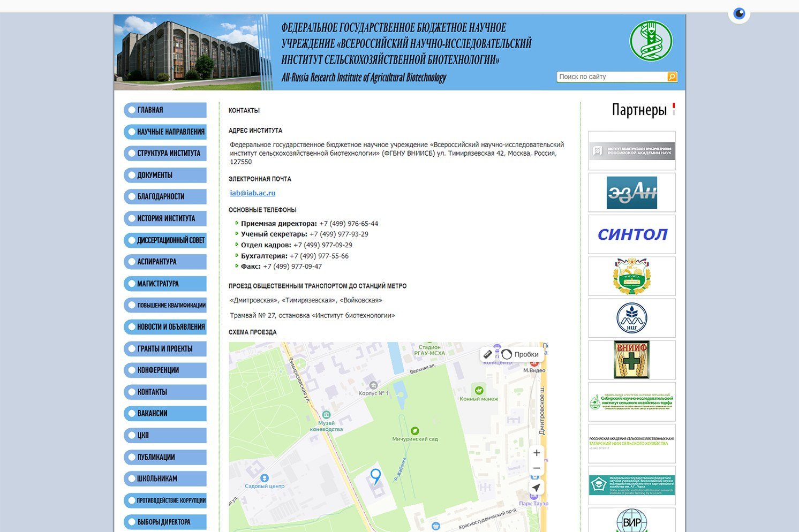This screenshot has width=799, height=532.
Task: Click the СХЕМА ПРОЕЗДА heading
Action: coord(253,332)
